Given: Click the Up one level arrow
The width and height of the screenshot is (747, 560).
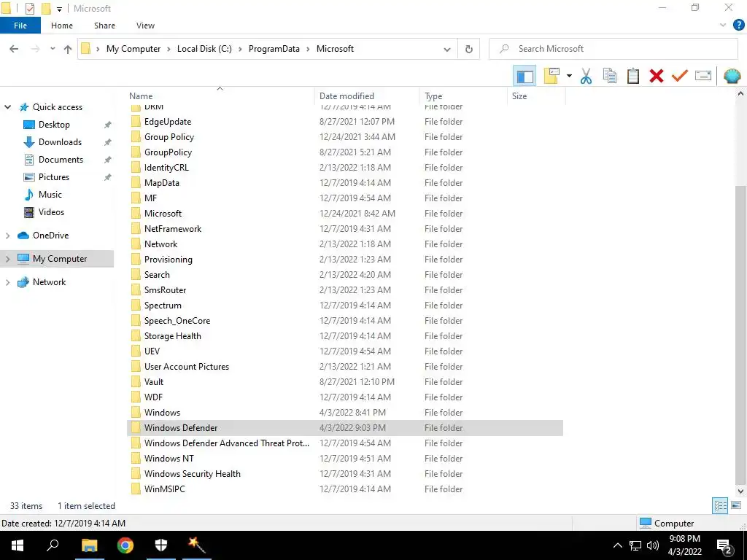Looking at the screenshot, I should point(68,49).
